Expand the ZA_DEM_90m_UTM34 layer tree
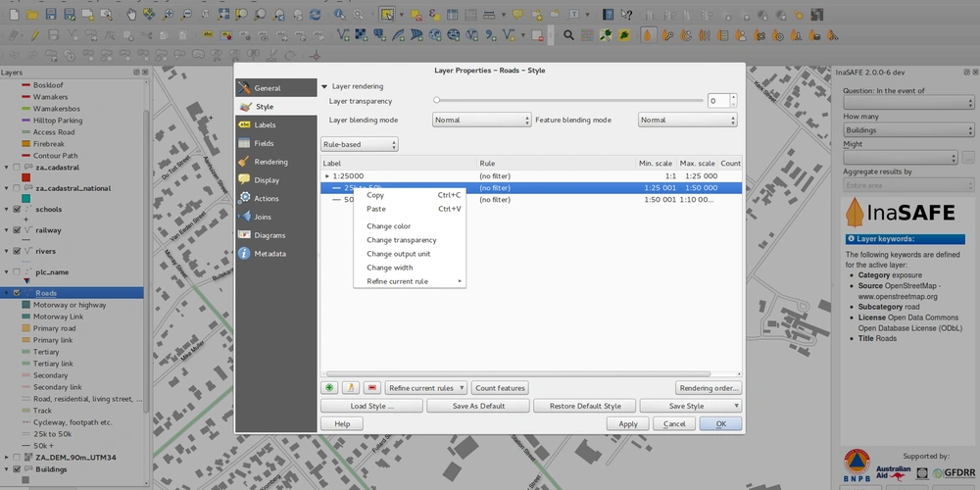This screenshot has width=980, height=490. pyautogui.click(x=7, y=458)
